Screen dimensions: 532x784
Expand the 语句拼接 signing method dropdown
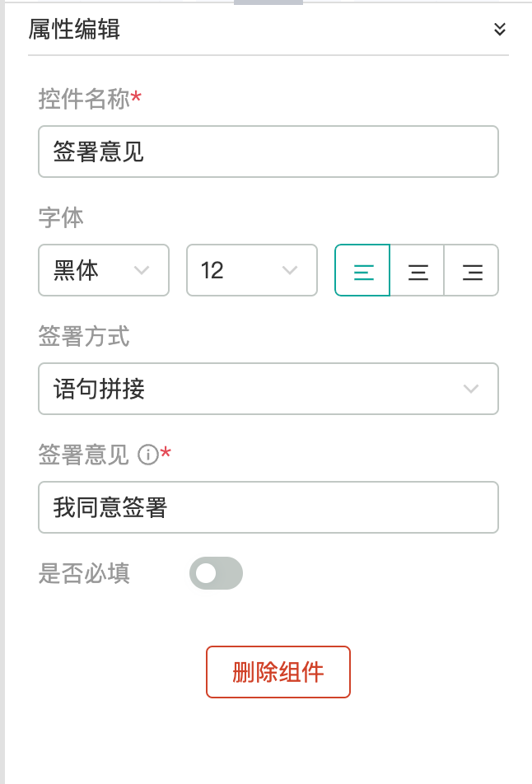[x=268, y=389]
